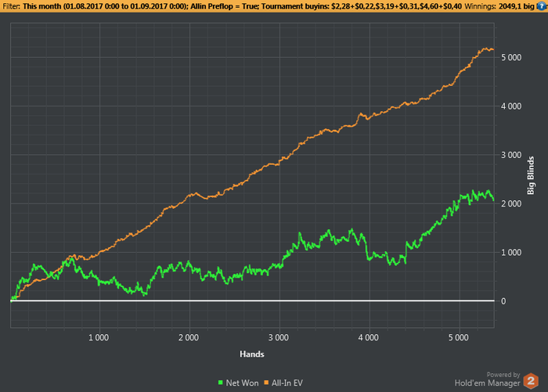Click the 1 000 hands axis label
This screenshot has width=548, height=392.
(x=99, y=338)
